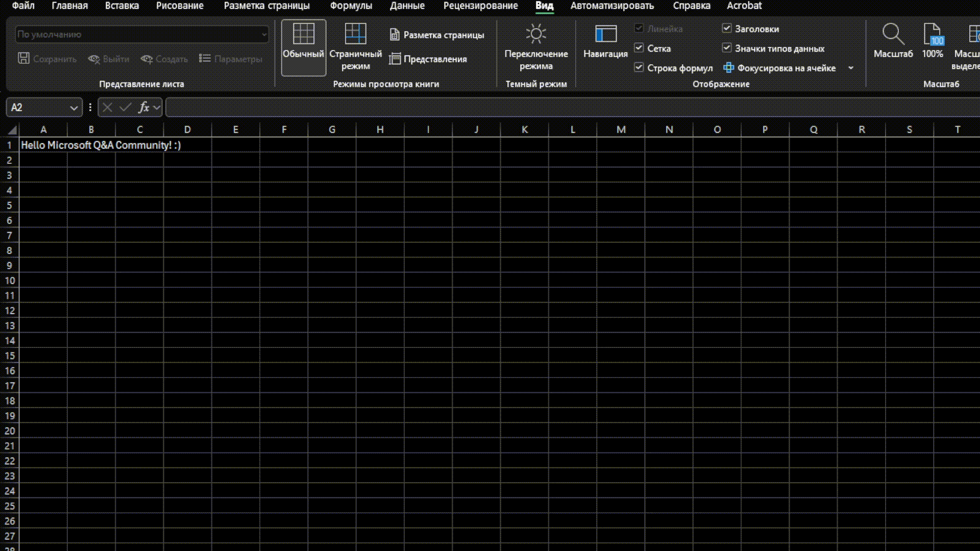Image resolution: width=980 pixels, height=551 pixels.
Task: Select column M header
Action: [x=621, y=130]
